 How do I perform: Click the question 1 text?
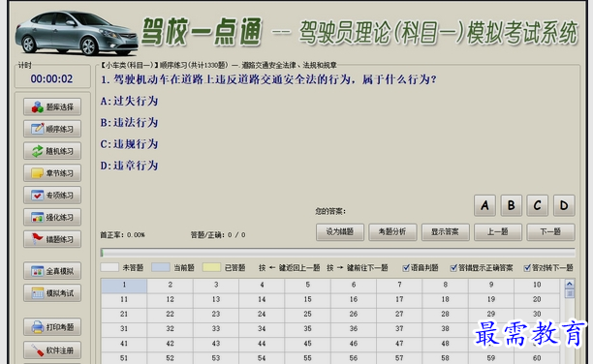[x=268, y=79]
